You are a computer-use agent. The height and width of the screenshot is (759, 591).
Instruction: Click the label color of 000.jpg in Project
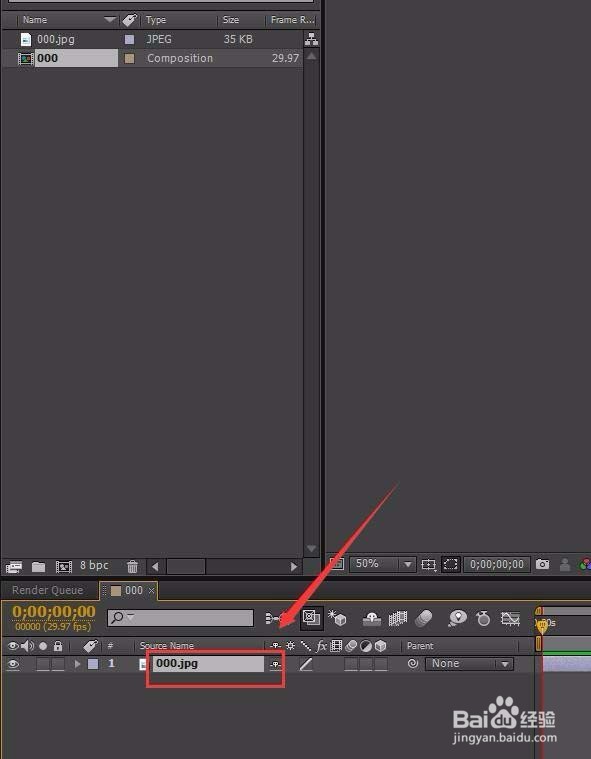point(129,39)
